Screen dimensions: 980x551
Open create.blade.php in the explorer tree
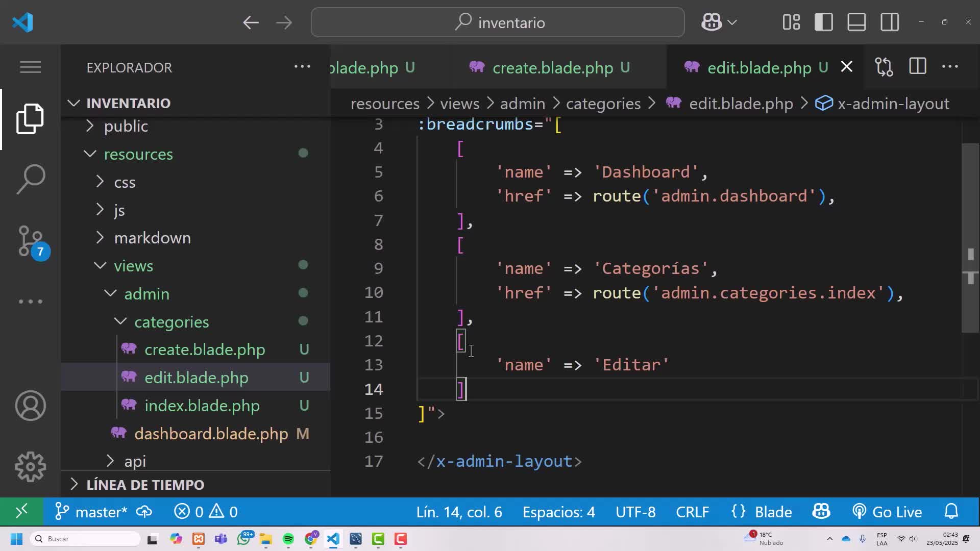click(x=195, y=349)
